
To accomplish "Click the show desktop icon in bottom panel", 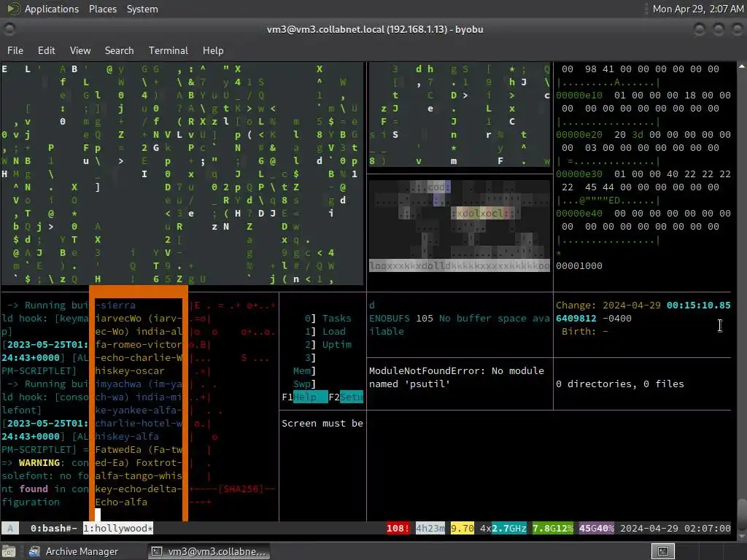I will [9, 551].
